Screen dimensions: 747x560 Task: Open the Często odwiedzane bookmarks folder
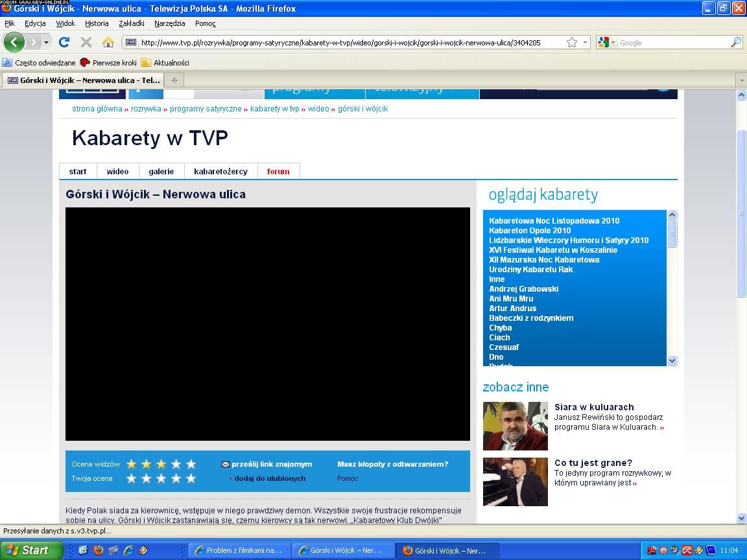[x=39, y=62]
